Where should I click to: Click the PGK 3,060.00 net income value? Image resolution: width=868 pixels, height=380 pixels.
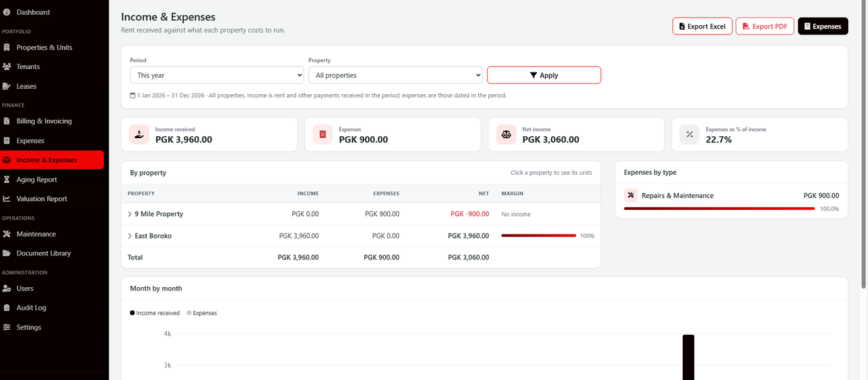pos(551,140)
